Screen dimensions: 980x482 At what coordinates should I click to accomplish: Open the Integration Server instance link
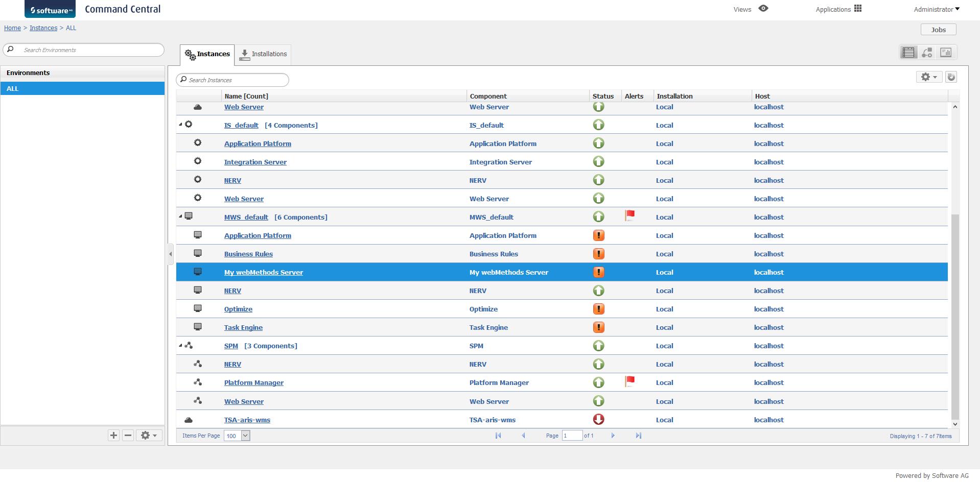[x=255, y=162]
